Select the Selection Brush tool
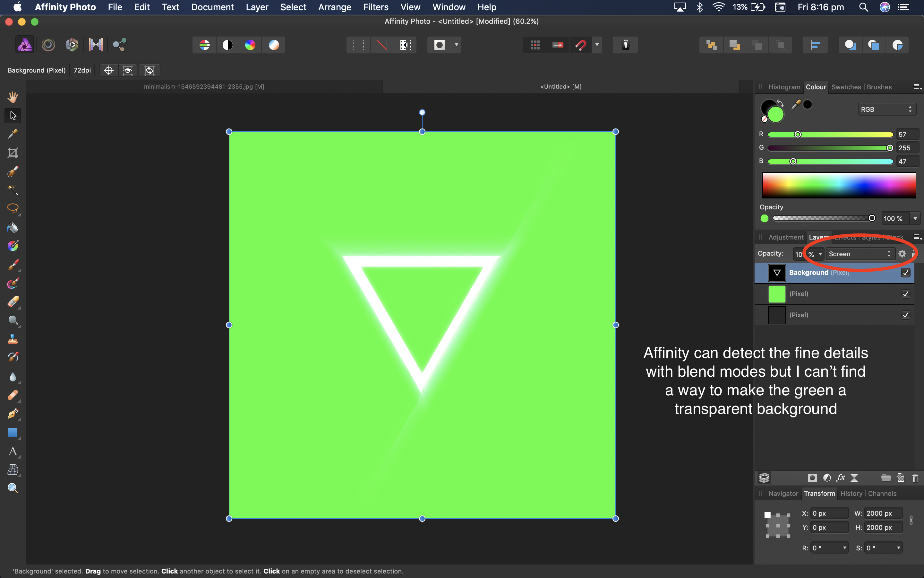Image resolution: width=924 pixels, height=578 pixels. (13, 172)
